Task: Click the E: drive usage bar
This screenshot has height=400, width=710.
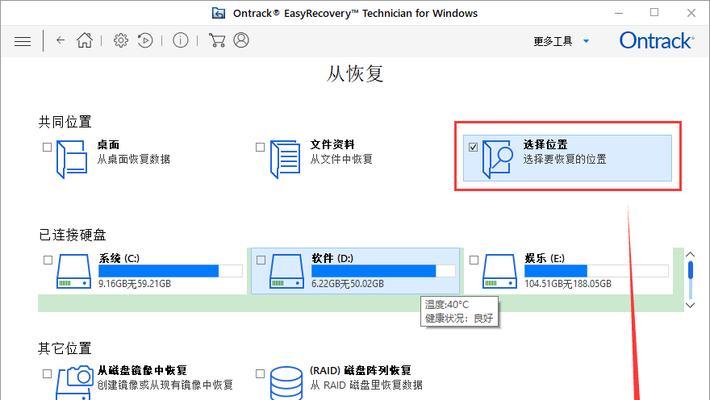Action: [596, 271]
